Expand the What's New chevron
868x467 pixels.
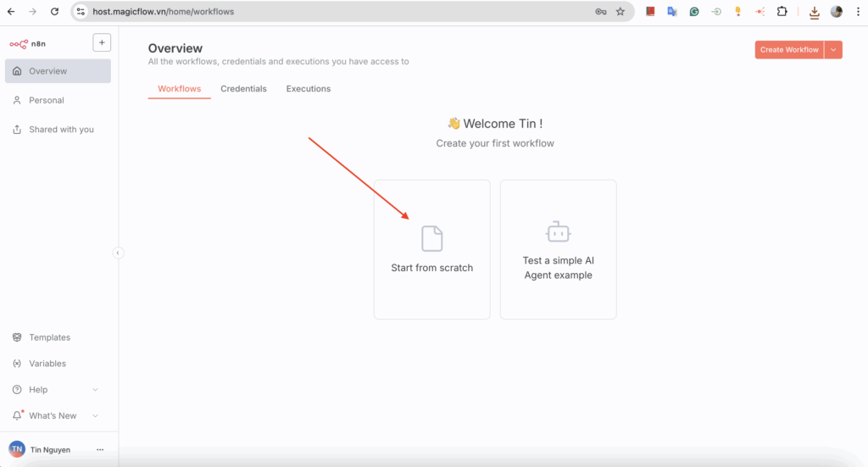click(95, 416)
